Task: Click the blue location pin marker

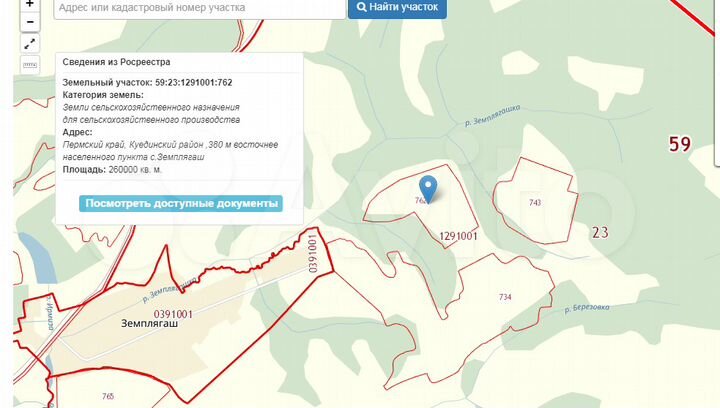Action: 428,189
